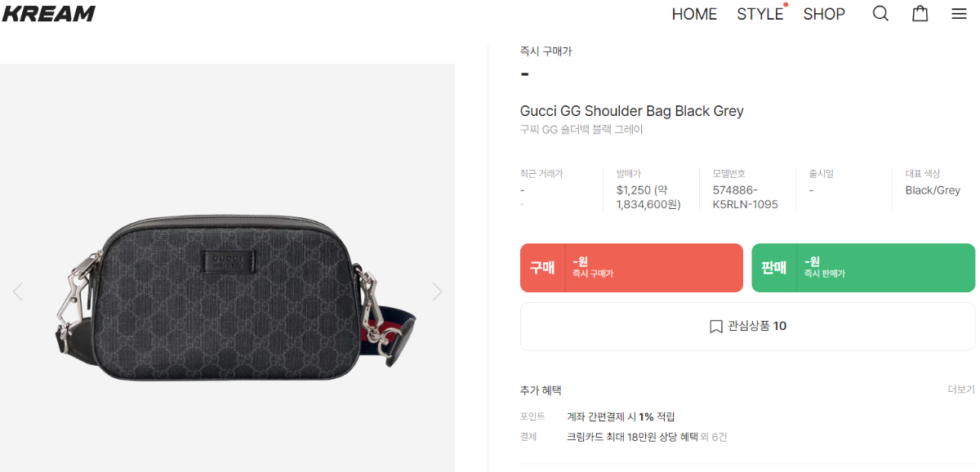
Task: Open search with magnifier icon
Action: pos(880,14)
